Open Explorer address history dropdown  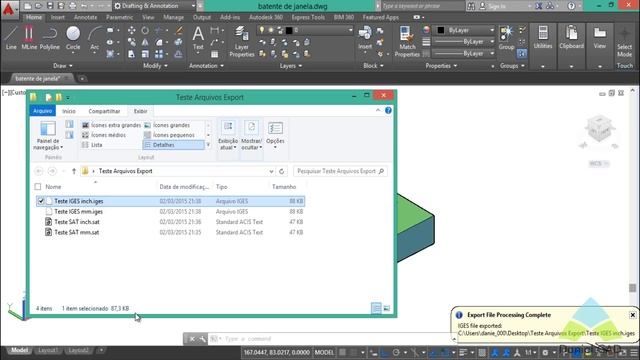point(271,171)
